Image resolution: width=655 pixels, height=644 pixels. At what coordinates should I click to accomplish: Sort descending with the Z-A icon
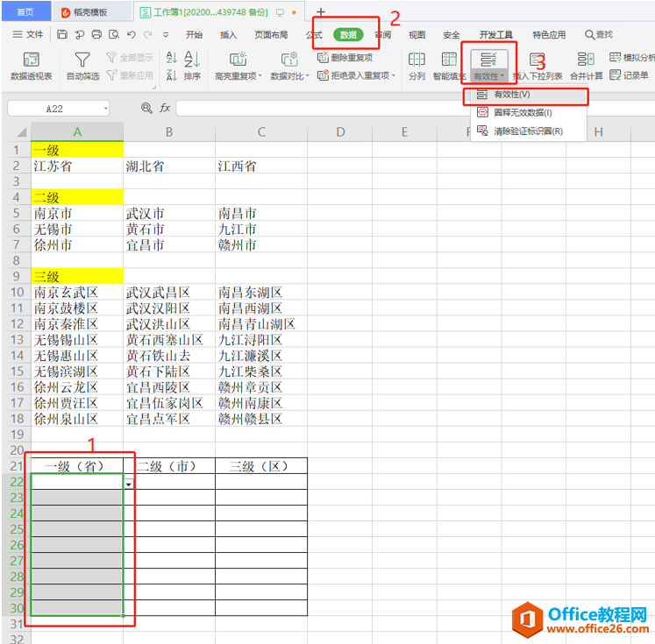[171, 75]
